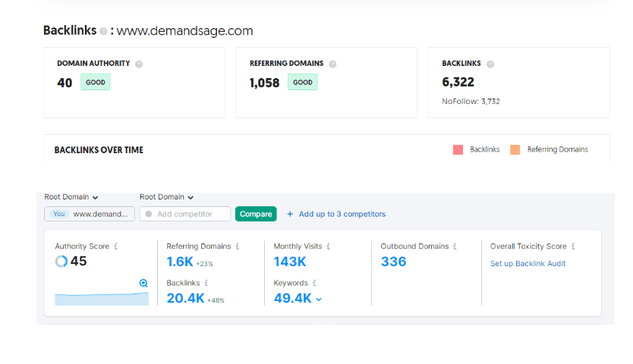Click GOOD badge beside 1,058 referring domains

pos(302,82)
